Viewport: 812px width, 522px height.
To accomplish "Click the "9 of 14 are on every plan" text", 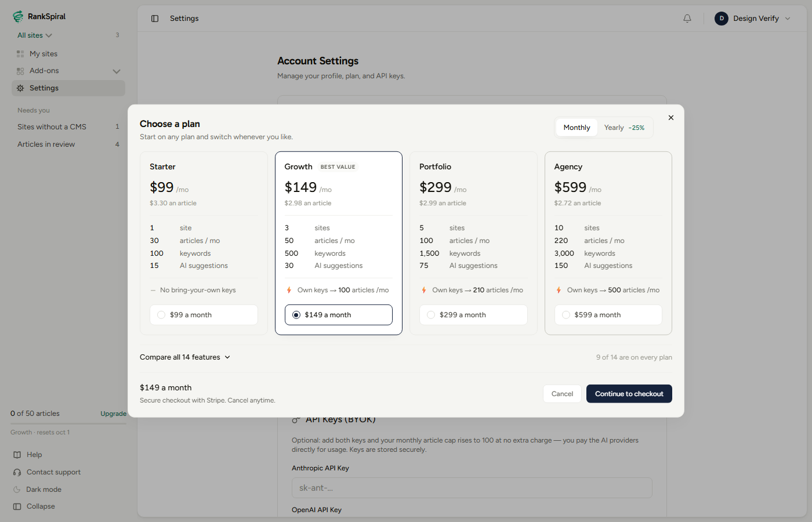I will pyautogui.click(x=634, y=357).
